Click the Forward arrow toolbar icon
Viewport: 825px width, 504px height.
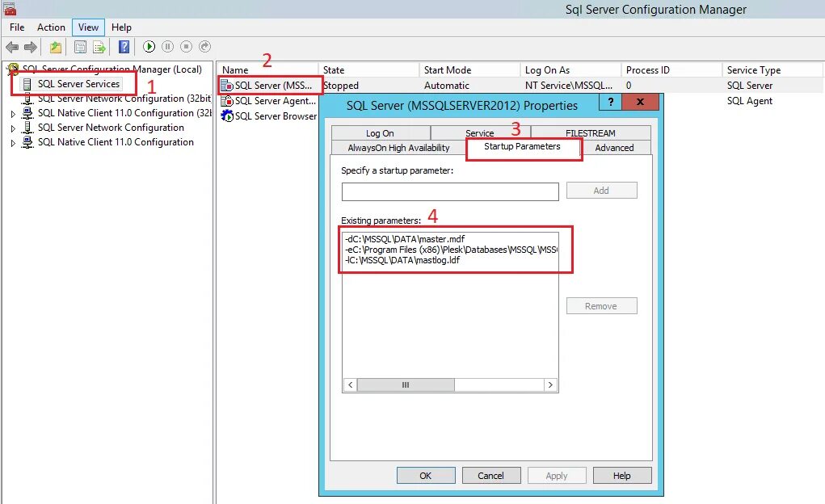(x=31, y=47)
